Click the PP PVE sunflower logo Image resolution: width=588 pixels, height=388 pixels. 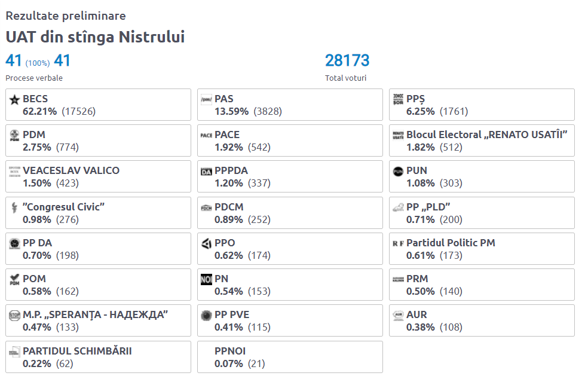(x=206, y=316)
